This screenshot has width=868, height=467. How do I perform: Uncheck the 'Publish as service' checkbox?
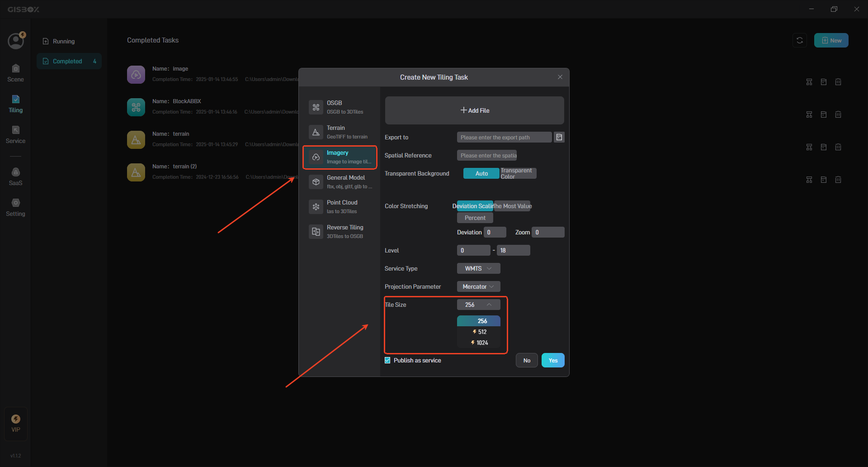coord(387,360)
